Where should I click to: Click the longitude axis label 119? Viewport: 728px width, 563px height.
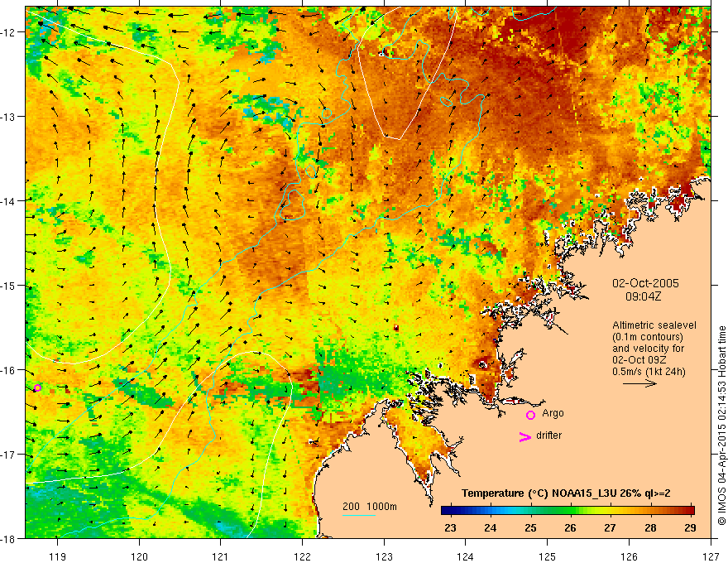pyautogui.click(x=58, y=556)
